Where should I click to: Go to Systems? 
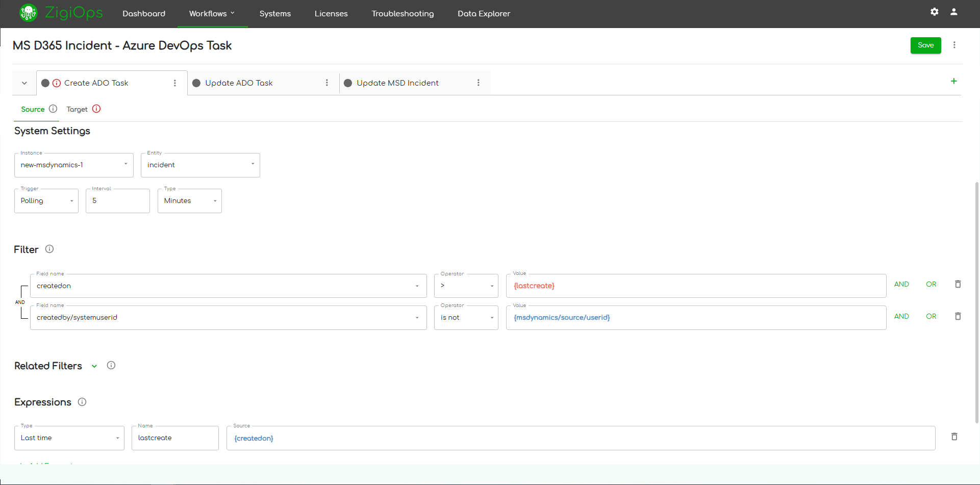(x=275, y=13)
